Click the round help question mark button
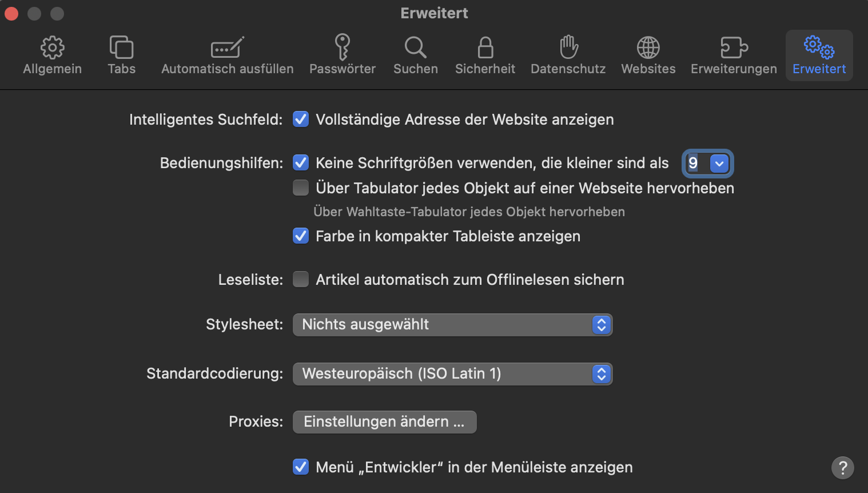 [x=842, y=467]
